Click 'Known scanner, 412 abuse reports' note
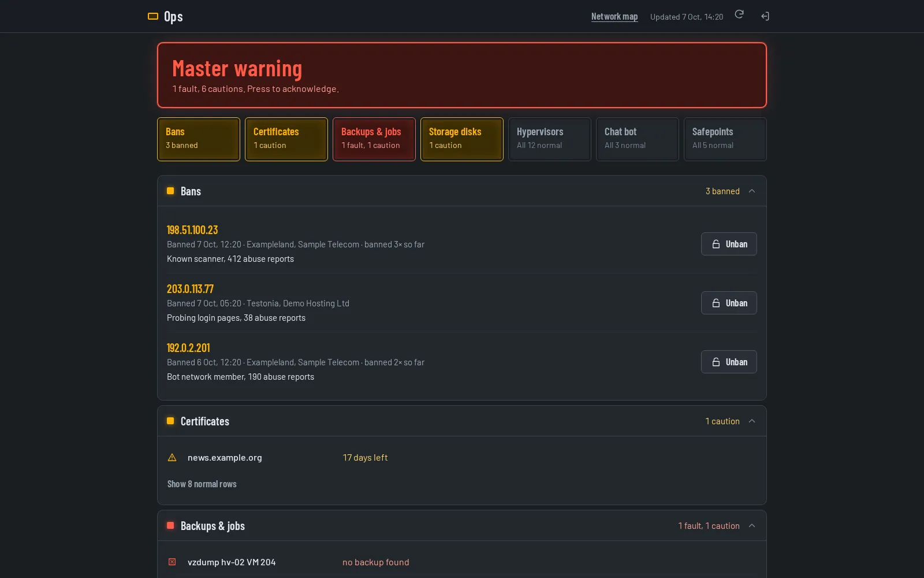The width and height of the screenshot is (924, 578). [230, 259]
